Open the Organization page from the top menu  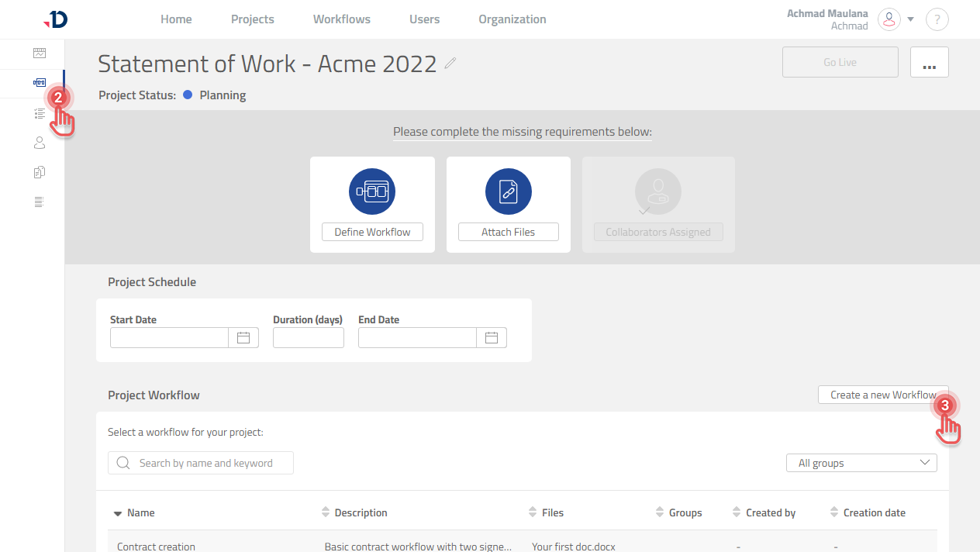point(512,19)
